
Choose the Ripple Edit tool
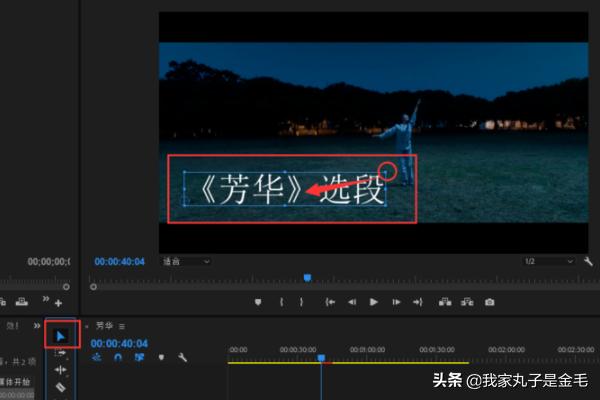(60, 370)
